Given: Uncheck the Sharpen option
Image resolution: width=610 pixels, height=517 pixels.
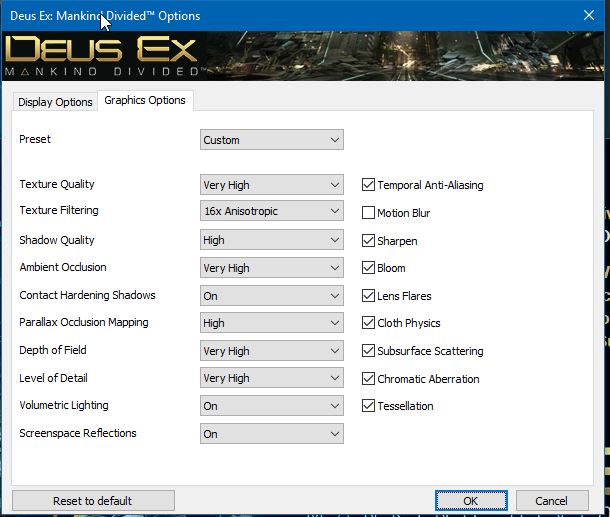Looking at the screenshot, I should coord(368,241).
